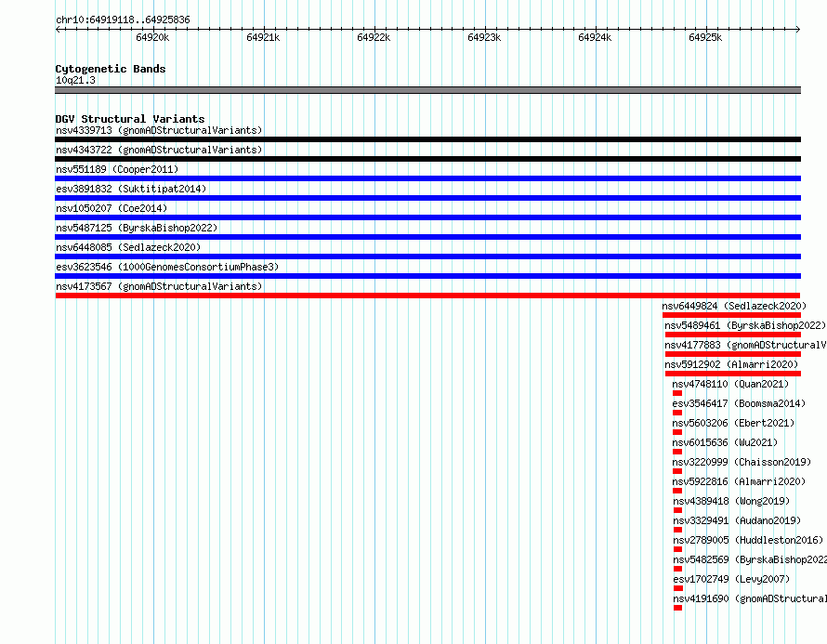The width and height of the screenshot is (827, 644).
Task: Click the nsv4343722 gnomAD variant label
Action: click(x=159, y=150)
